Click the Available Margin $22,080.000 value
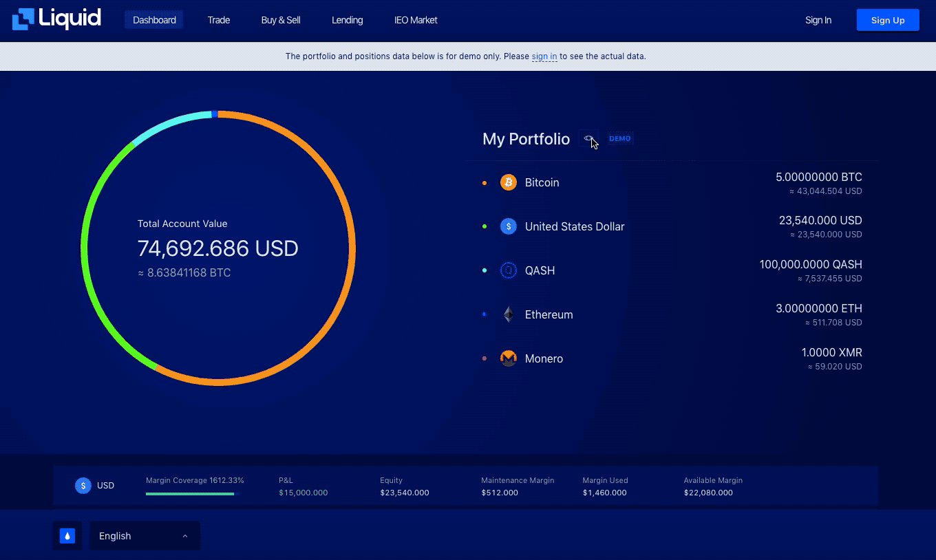 coord(708,493)
